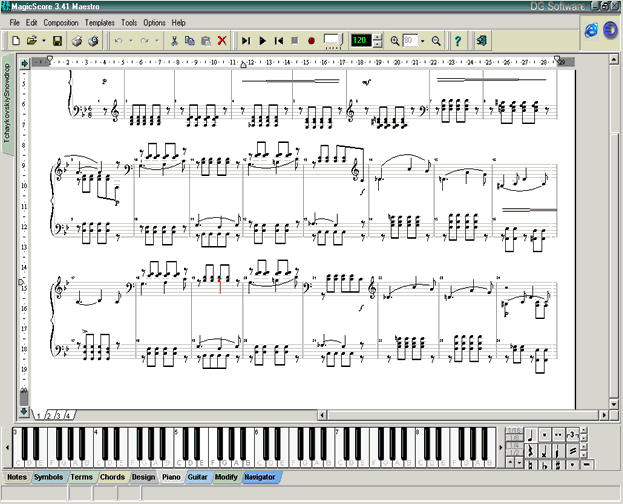Paste from clipboard with the paste icon
Screen dimensions: 623x504
click(x=206, y=41)
